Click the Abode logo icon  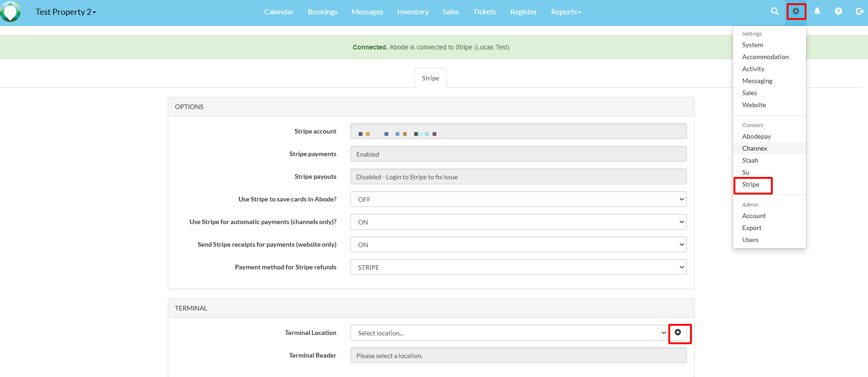pyautogui.click(x=10, y=12)
